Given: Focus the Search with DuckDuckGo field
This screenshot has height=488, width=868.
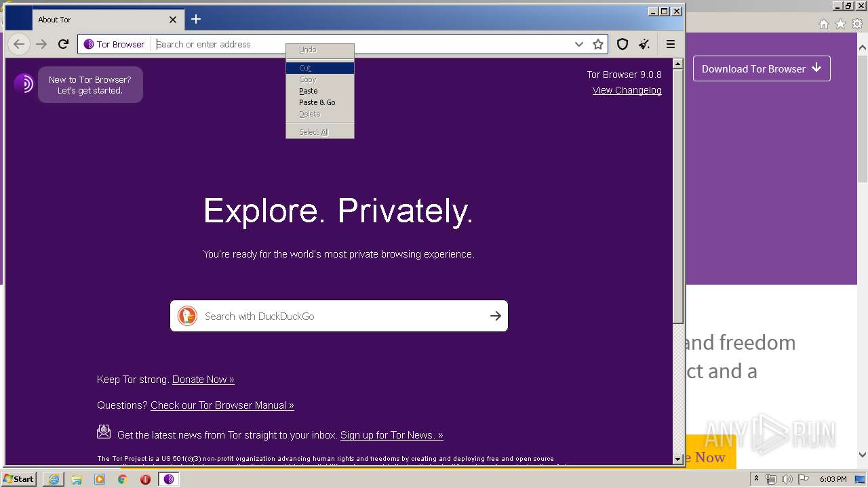Looking at the screenshot, I should (x=339, y=316).
